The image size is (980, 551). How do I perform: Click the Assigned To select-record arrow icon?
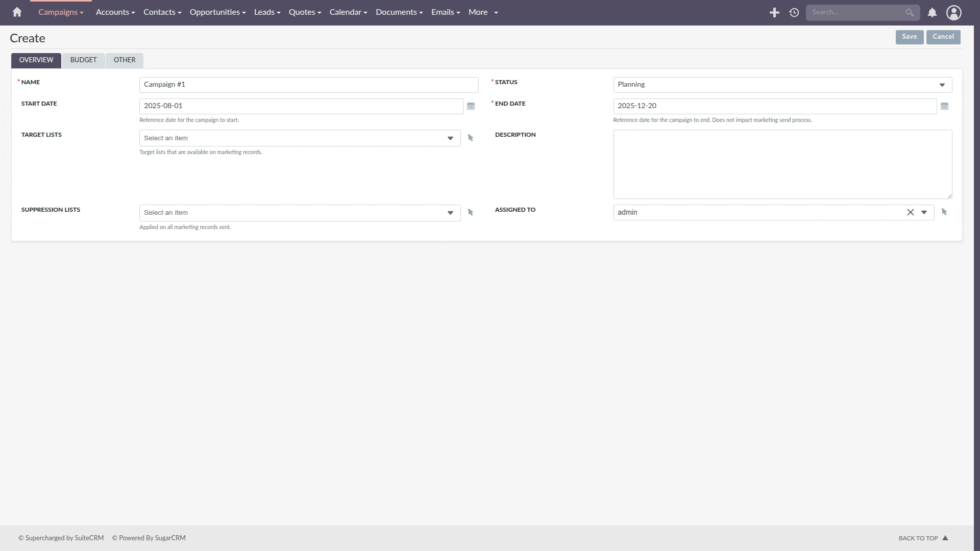coord(944,212)
